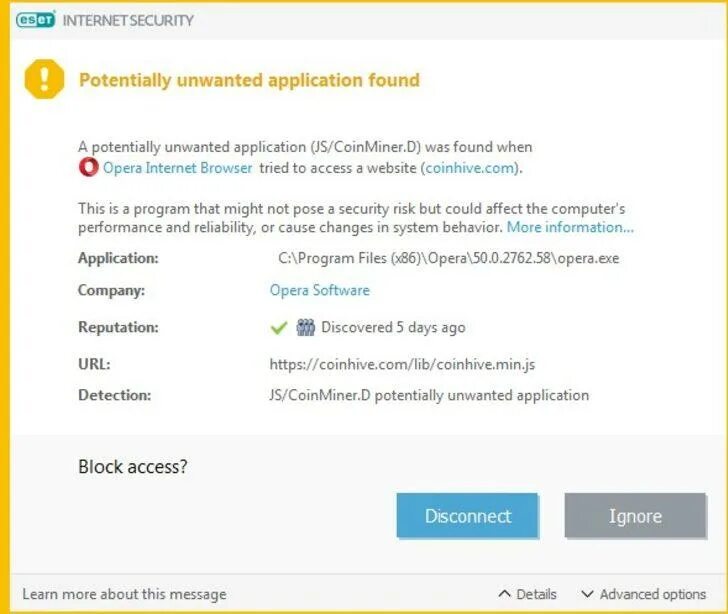Screen dimensions: 728x614
Task: Open the Opera Software company link
Action: tap(319, 290)
